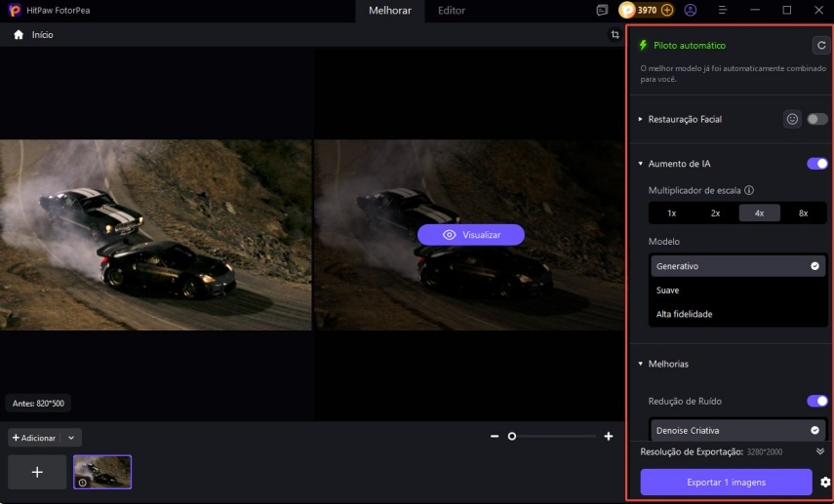The height and width of the screenshot is (504, 834).
Task: Click the face icon beside Restauração Facial
Action: point(792,119)
